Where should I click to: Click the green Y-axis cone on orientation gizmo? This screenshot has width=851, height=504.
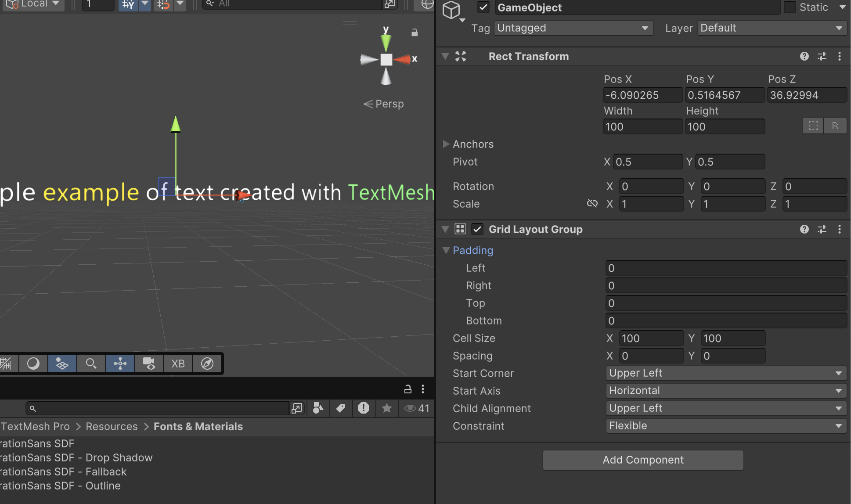click(386, 43)
